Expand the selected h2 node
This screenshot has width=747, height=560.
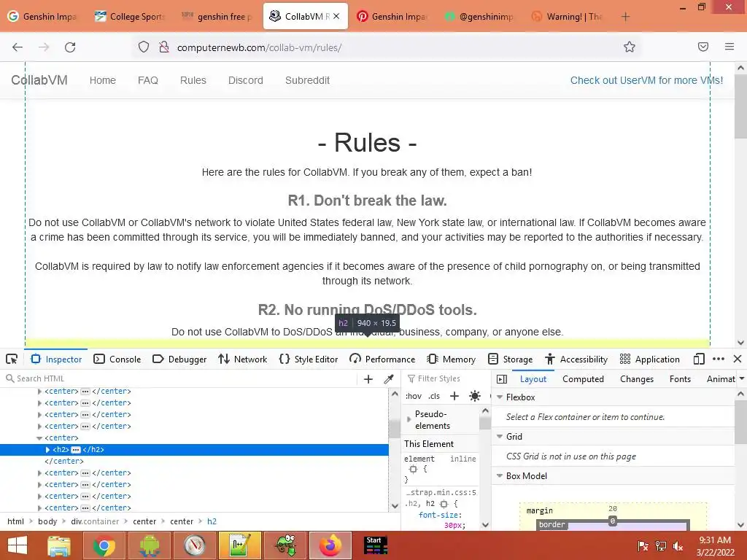pos(47,449)
